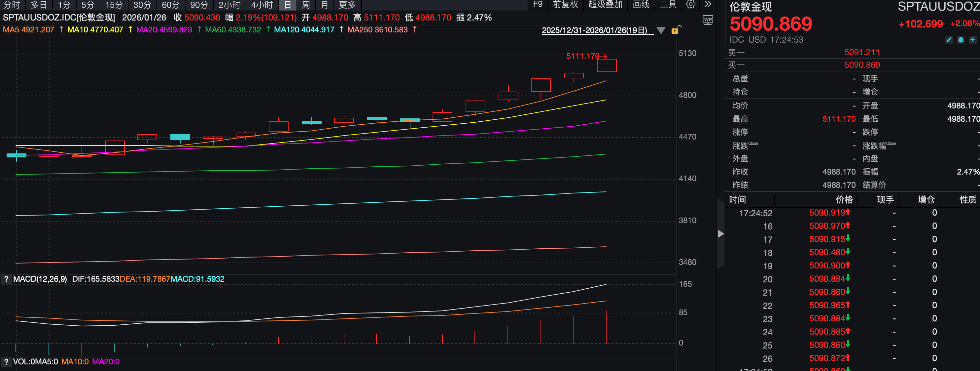
Task: Open chart settings gear icon
Action: tap(690, 5)
